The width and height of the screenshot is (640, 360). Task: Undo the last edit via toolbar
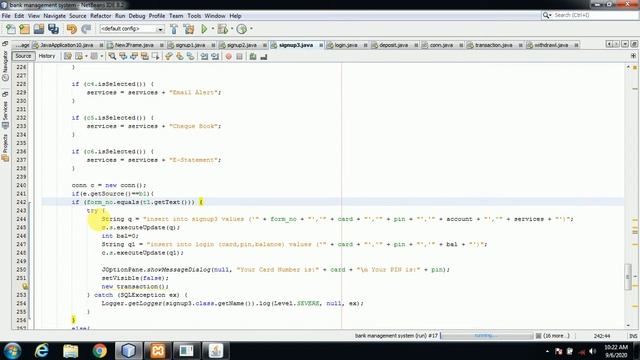(x=72, y=29)
